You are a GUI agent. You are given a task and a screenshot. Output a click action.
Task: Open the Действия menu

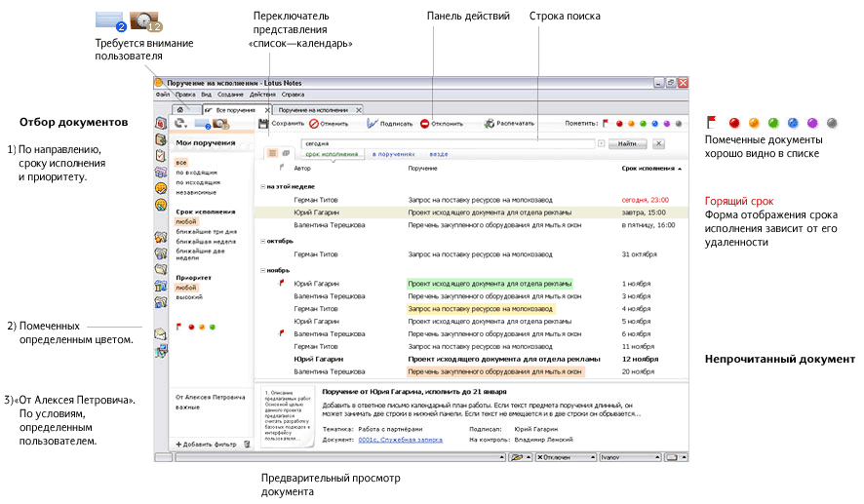click(x=262, y=95)
